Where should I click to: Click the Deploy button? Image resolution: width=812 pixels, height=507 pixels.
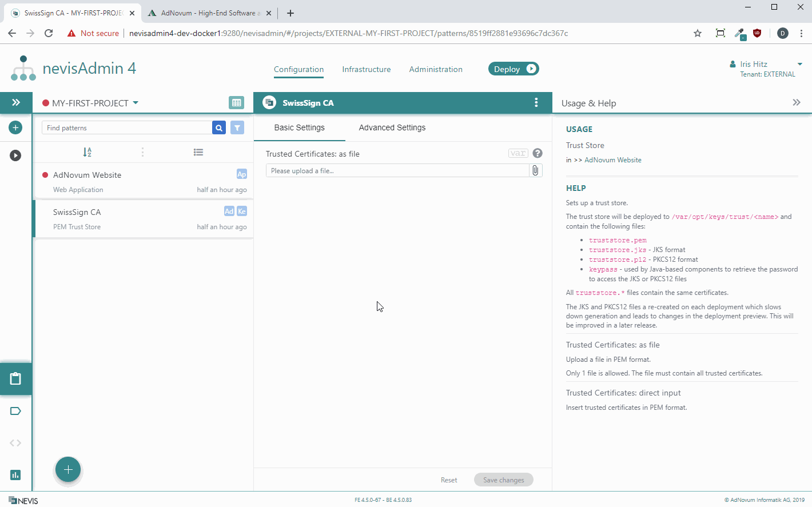pyautogui.click(x=514, y=69)
